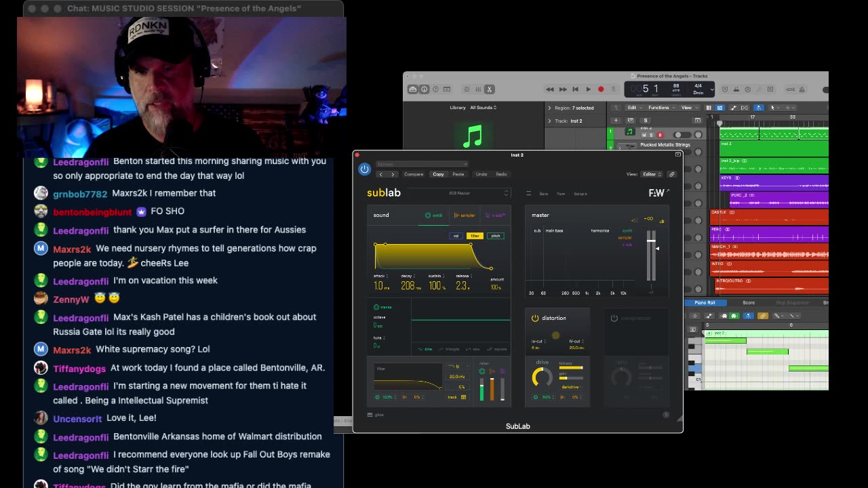Screen dimensions: 868x488
Task: Record-enable track 1 with R button
Action: tap(660, 135)
